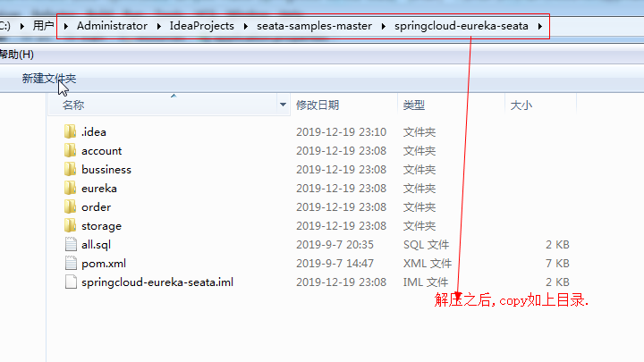Expand arrow before 用户 breadcrumb

pos(22,26)
